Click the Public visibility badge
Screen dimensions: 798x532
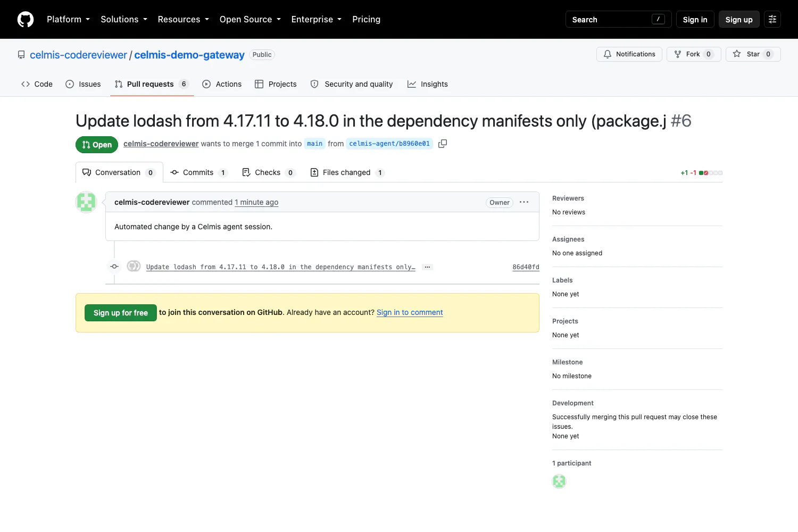[262, 55]
